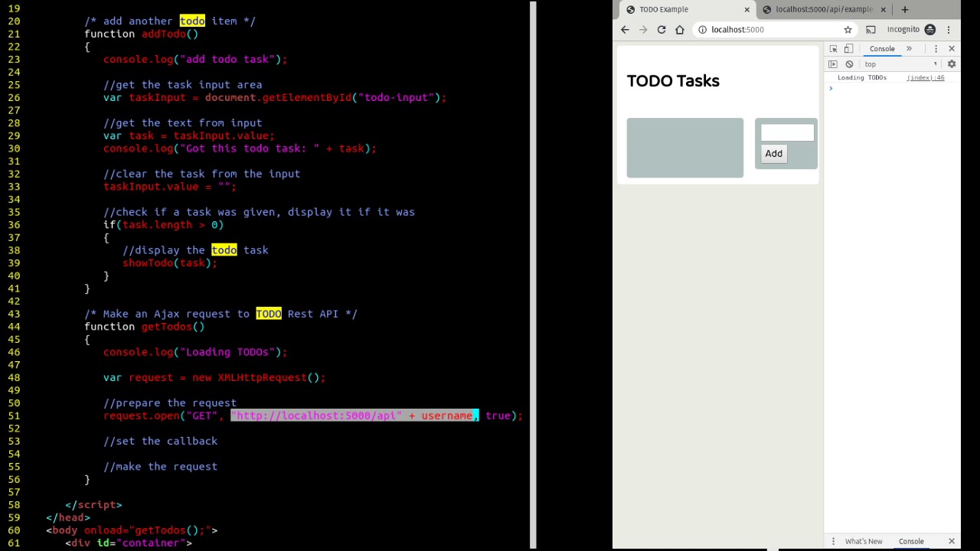980x551 pixels.
Task: Click the Incognito profile icon
Action: (929, 30)
